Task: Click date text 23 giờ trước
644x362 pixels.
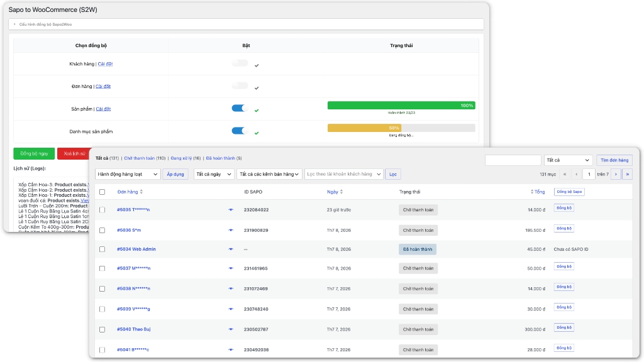Action: [339, 210]
